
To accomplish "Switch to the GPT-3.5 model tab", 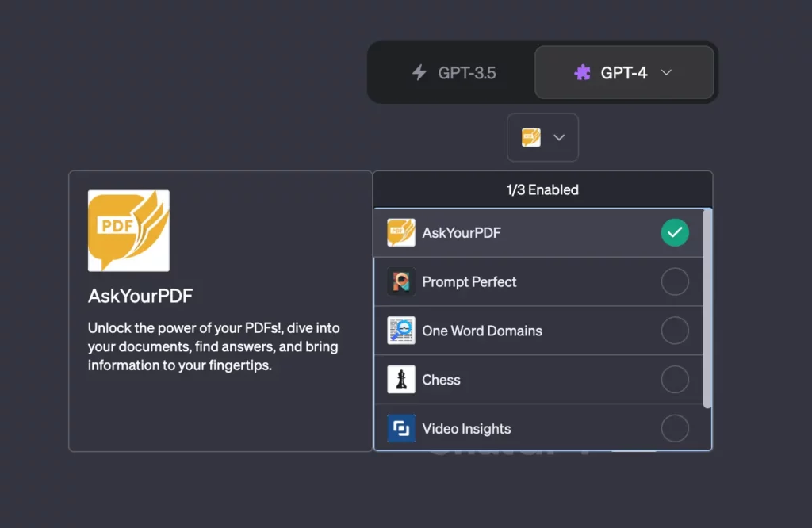I will (454, 73).
